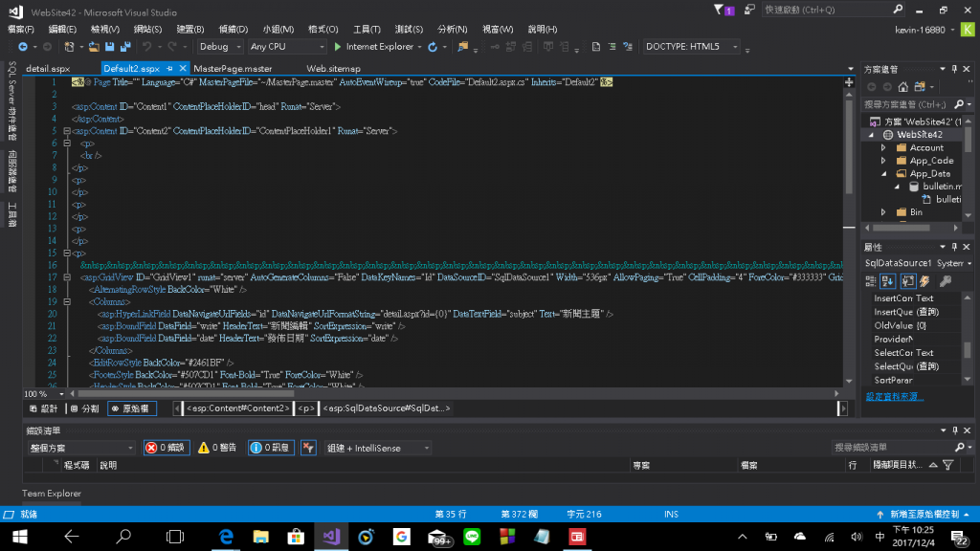The height and width of the screenshot is (551, 980).
Task: Switch to the Web.sitemap tab
Action: tap(333, 69)
